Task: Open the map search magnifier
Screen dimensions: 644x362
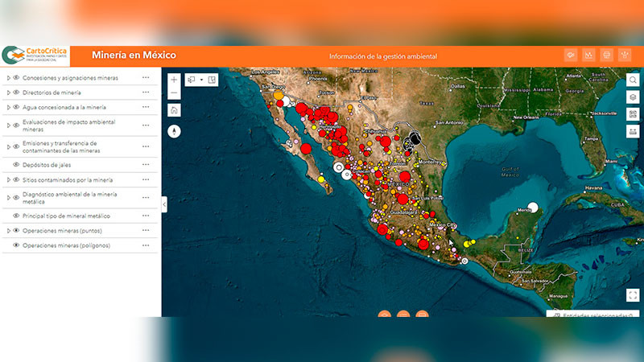Action: pos(633,80)
